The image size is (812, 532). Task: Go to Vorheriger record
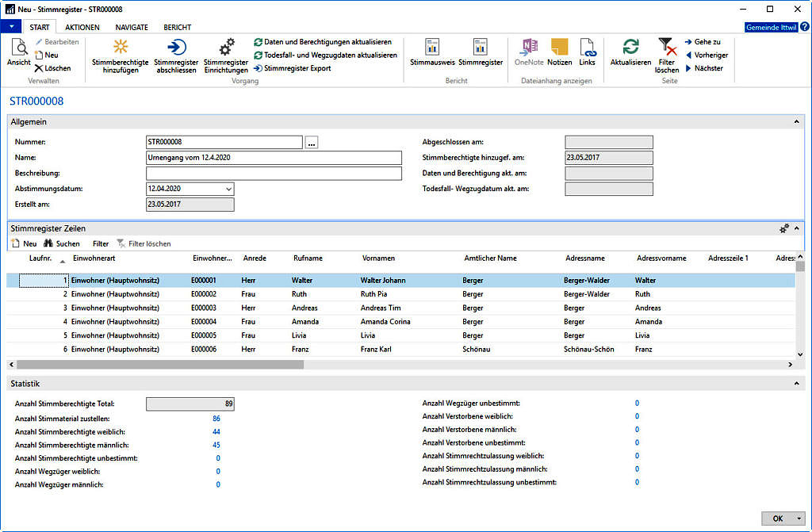pos(707,55)
